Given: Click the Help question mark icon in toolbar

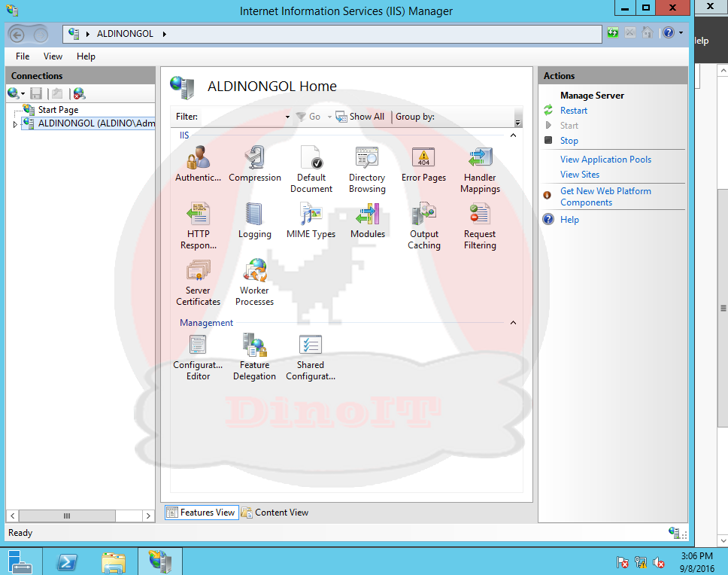Looking at the screenshot, I should [669, 32].
